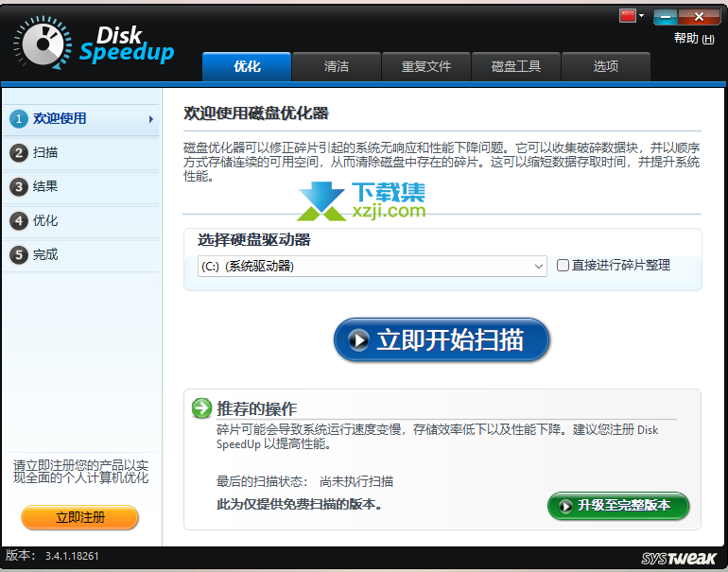Screen dimensions: 728x572
Task: Select step 2 扫描 in sidebar
Action: (x=81, y=153)
